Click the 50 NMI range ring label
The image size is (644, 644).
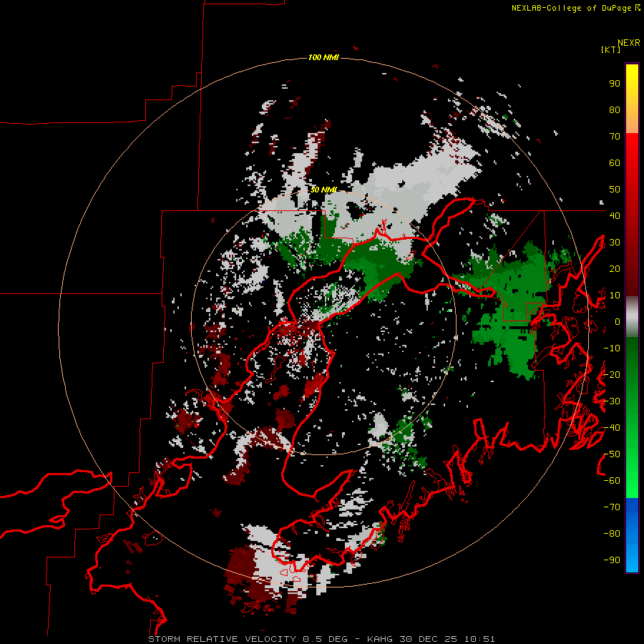click(323, 190)
